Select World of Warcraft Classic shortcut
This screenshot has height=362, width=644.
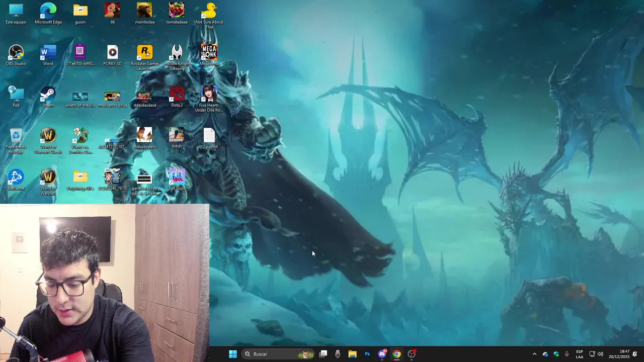point(48,141)
